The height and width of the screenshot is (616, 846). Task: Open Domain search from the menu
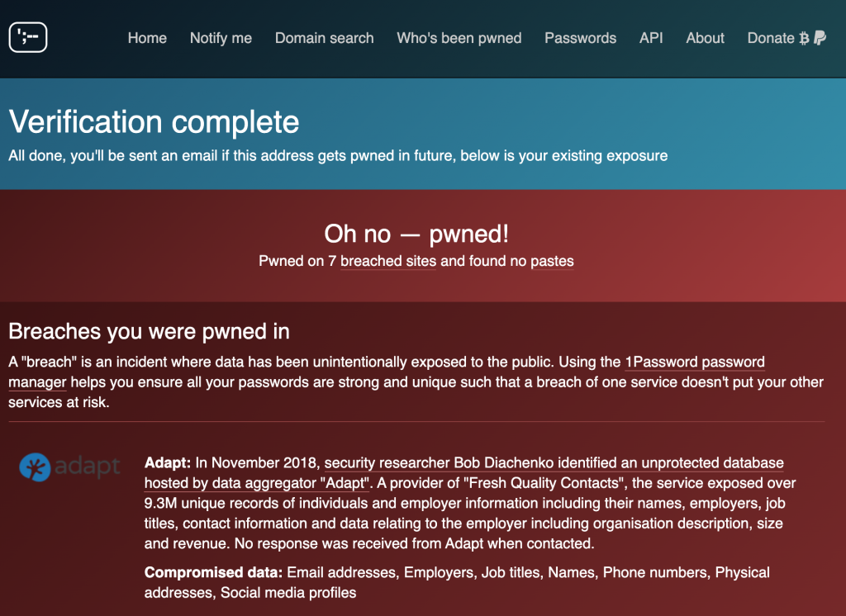pyautogui.click(x=324, y=38)
